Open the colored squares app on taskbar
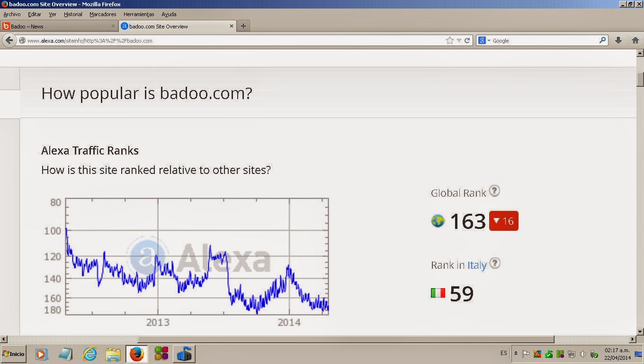 click(161, 354)
